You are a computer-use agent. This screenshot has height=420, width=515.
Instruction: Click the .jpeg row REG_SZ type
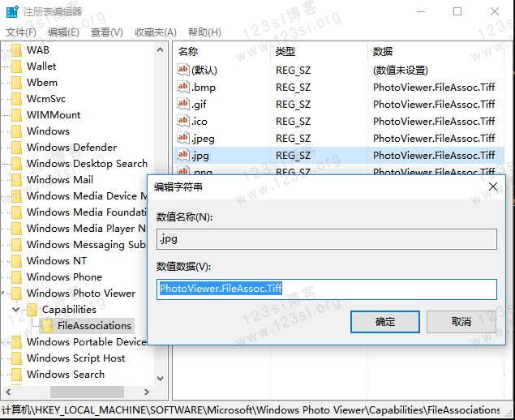tap(293, 139)
